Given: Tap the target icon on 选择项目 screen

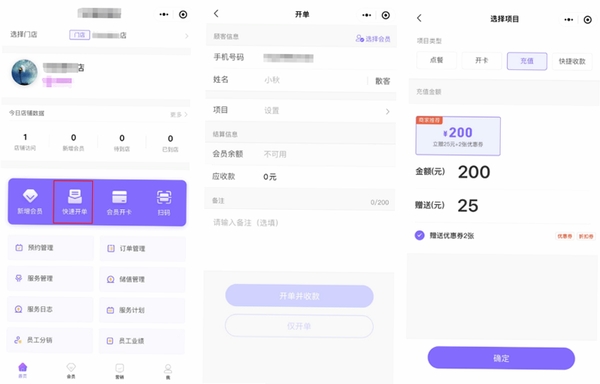Looking at the screenshot, I should [588, 20].
